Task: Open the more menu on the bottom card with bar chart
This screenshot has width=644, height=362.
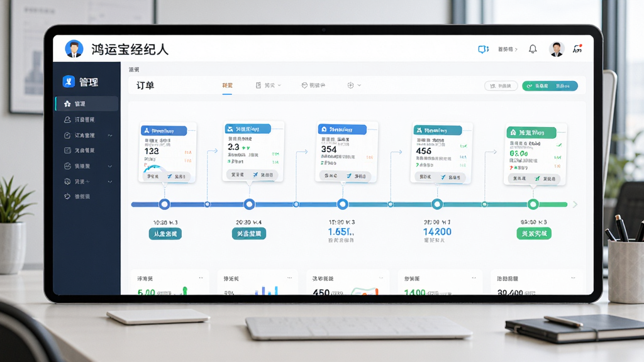Action: pos(289,278)
